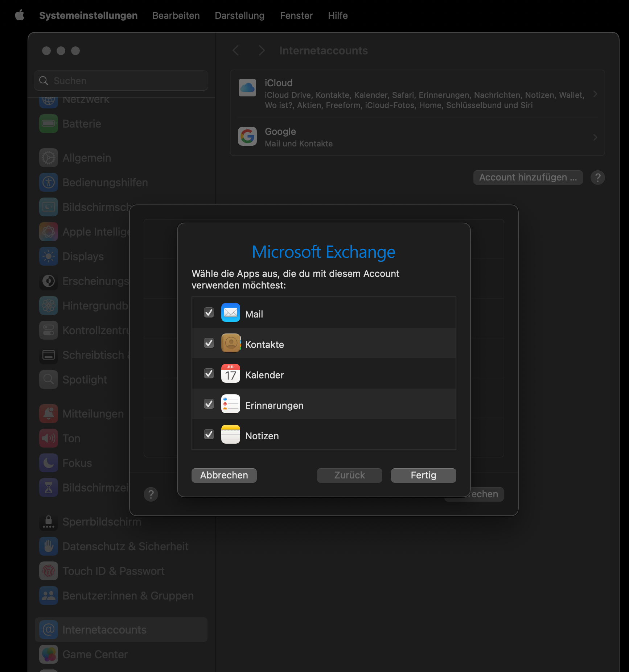Click the Erinnerungen app icon
This screenshot has height=672, width=629.
point(231,404)
